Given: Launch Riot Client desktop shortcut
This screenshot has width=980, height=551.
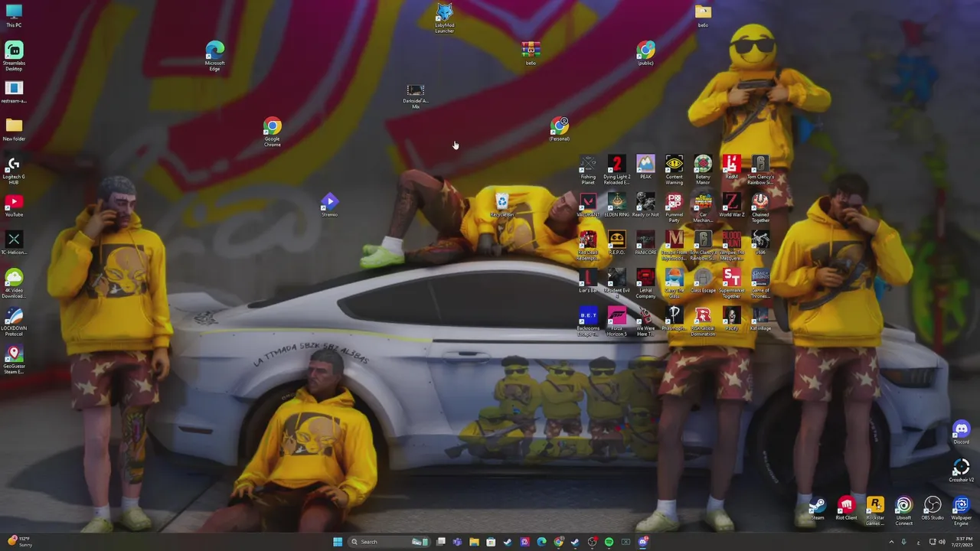Looking at the screenshot, I should pyautogui.click(x=846, y=508).
